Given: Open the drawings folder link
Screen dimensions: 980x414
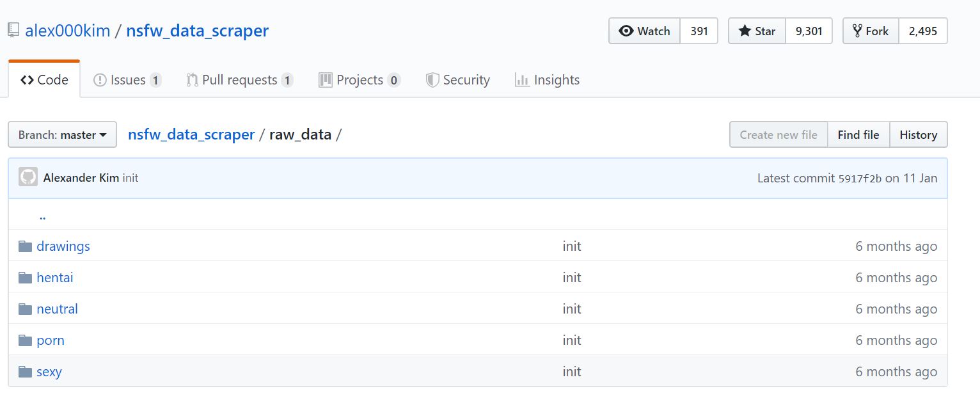Looking at the screenshot, I should 63,246.
